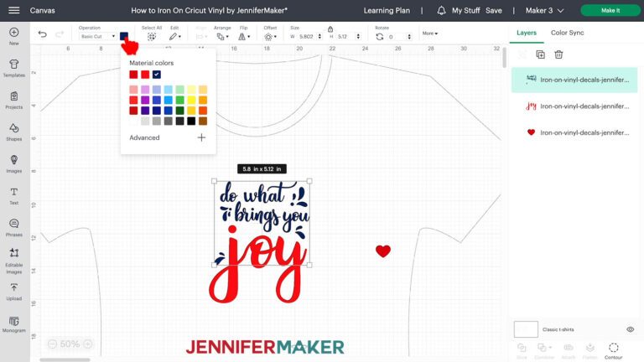Open the Flip dropdown
This screenshot has height=362, width=644.
[x=244, y=37]
